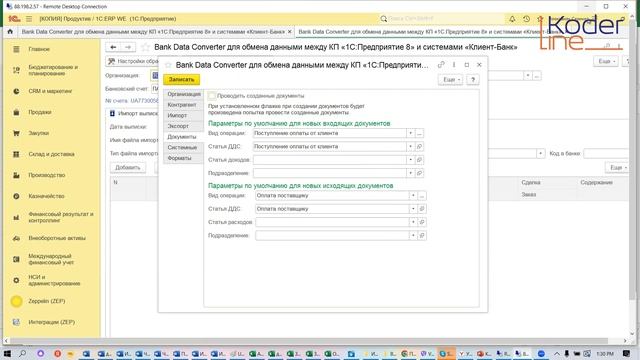This screenshot has height=360, width=640.
Task: Copy link icon in dialog header
Action: (441, 64)
